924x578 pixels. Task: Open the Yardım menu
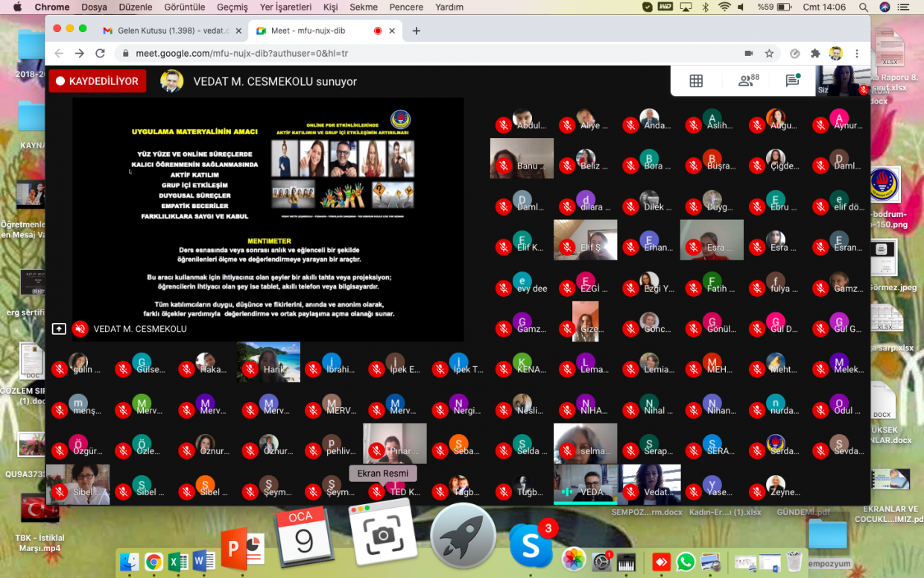click(449, 7)
